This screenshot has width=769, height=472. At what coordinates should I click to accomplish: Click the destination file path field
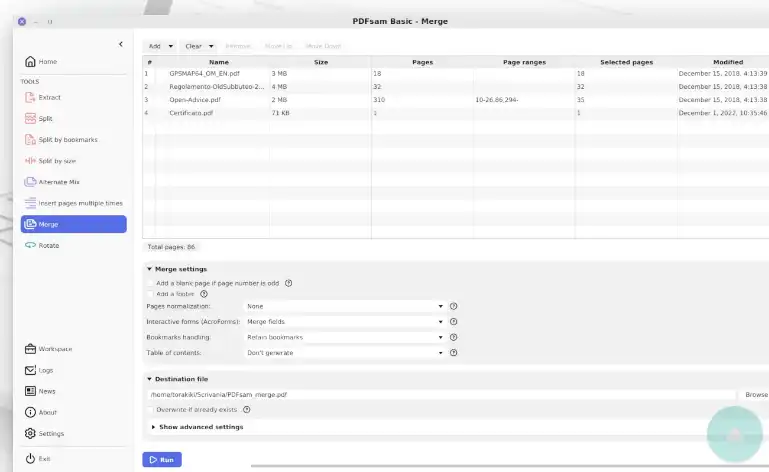pyautogui.click(x=441, y=394)
